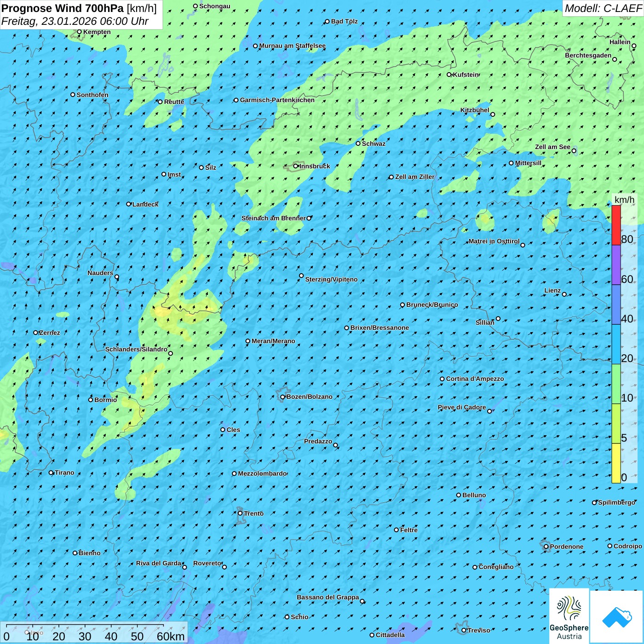Click the 'Sonthofen' label
Viewport: 644px width, 644px height.
pyautogui.click(x=92, y=95)
